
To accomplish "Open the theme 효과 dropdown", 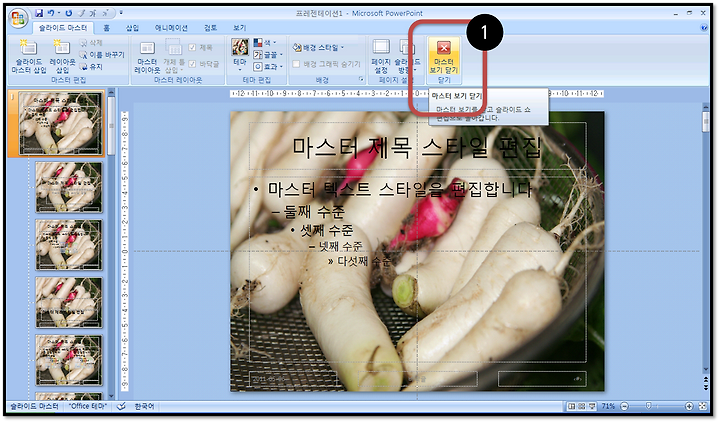I will tap(268, 67).
